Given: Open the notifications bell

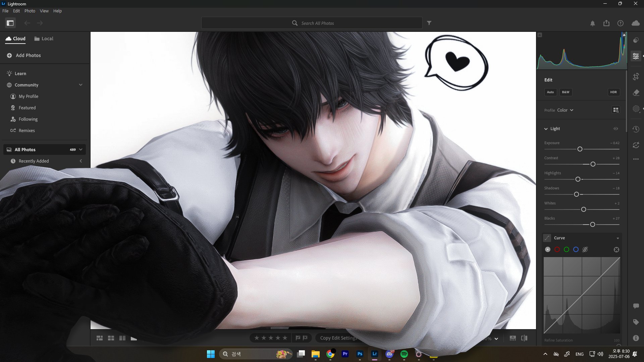Looking at the screenshot, I should point(593,23).
